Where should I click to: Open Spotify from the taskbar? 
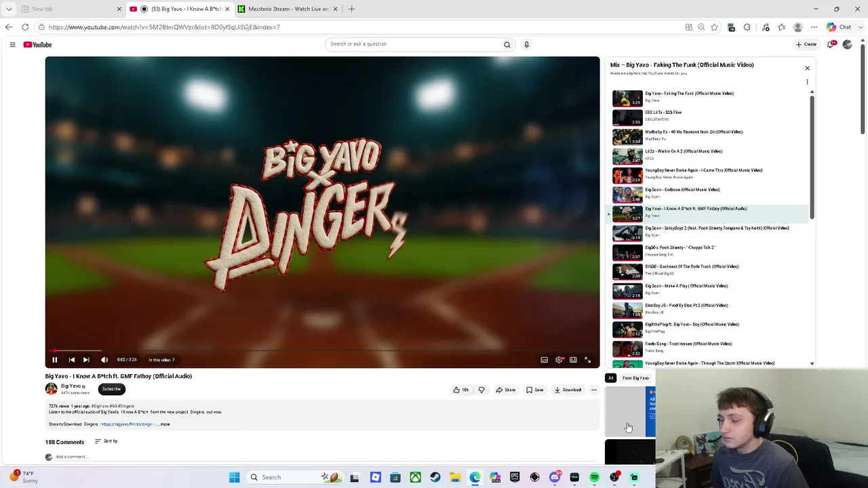[595, 477]
